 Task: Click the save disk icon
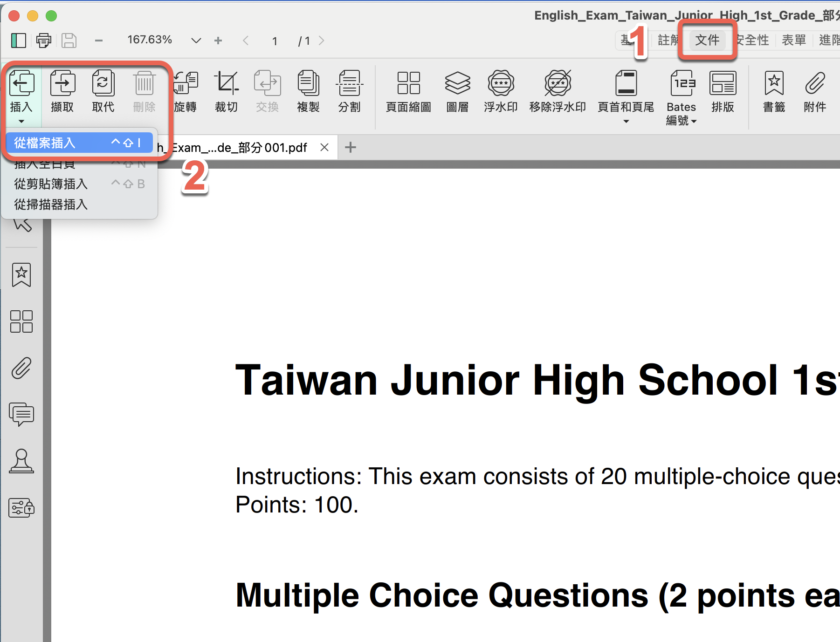point(69,41)
